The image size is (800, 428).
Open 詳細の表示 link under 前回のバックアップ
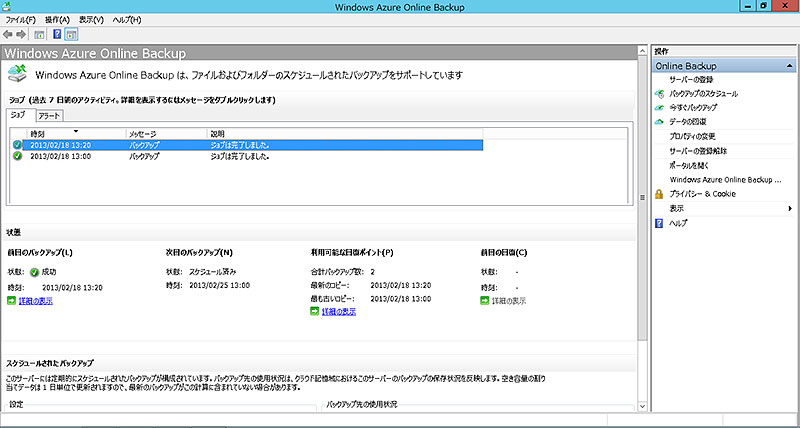pyautogui.click(x=36, y=300)
